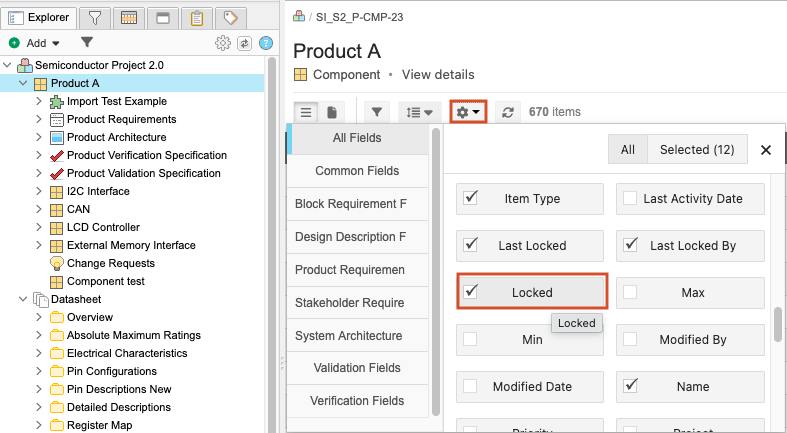The height and width of the screenshot is (433, 787).
Task: Toggle the Locked field checkbox
Action: point(470,292)
